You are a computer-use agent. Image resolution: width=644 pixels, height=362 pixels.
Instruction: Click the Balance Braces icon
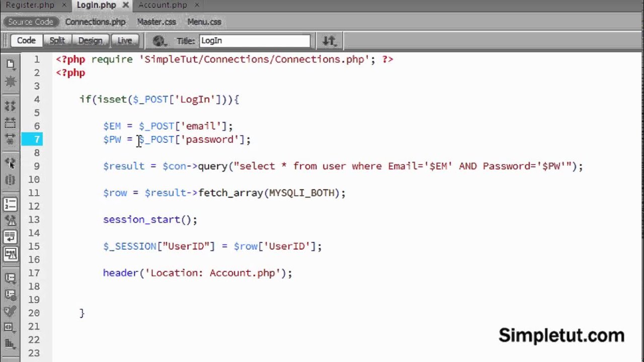coord(11,180)
